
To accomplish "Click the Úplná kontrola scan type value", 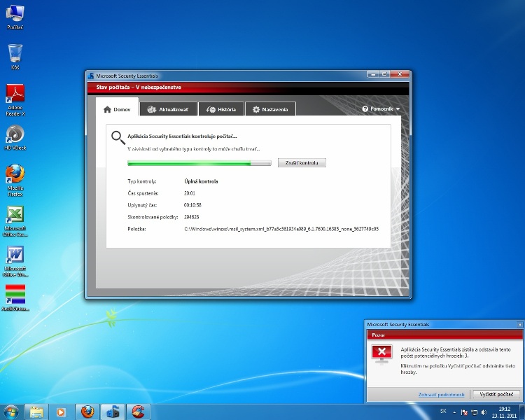I will (201, 181).
